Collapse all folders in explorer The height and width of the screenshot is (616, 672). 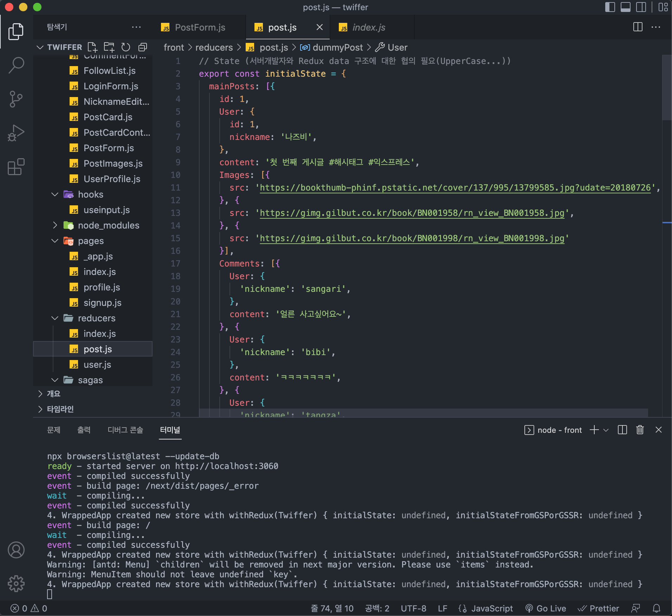point(143,47)
